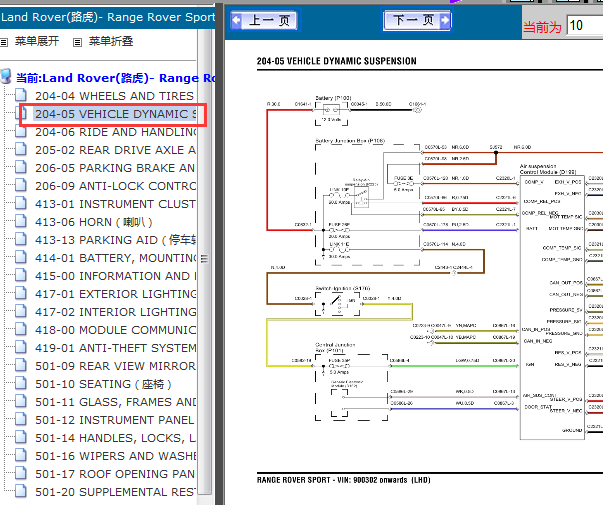The width and height of the screenshot is (603, 505).
Task: Click document icon next to 413-13 PARKING AID
Action: coord(21,239)
